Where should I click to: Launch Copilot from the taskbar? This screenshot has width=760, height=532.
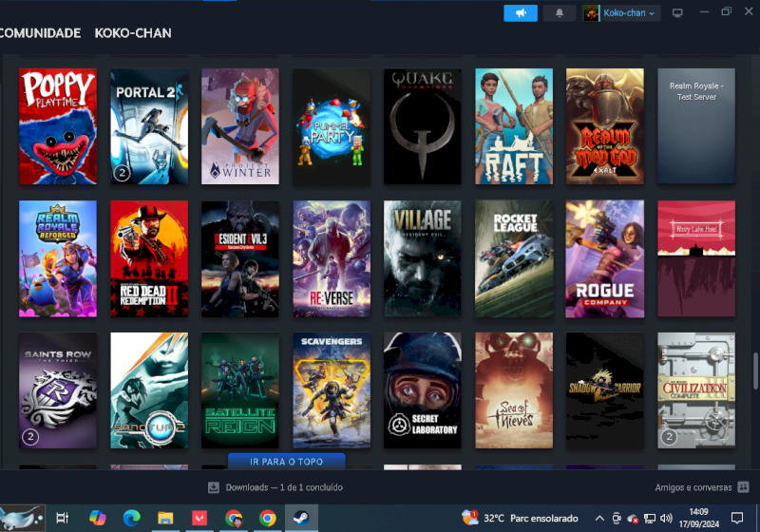[98, 518]
